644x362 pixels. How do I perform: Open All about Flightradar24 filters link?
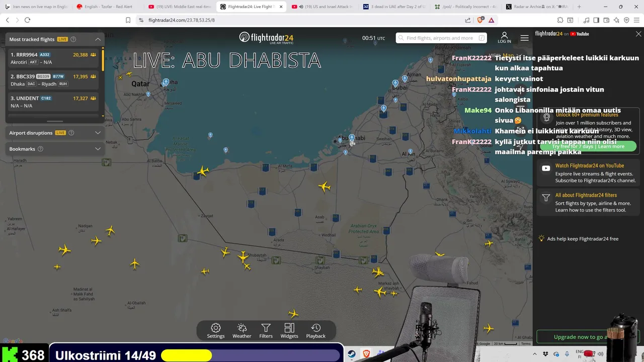coord(586,195)
